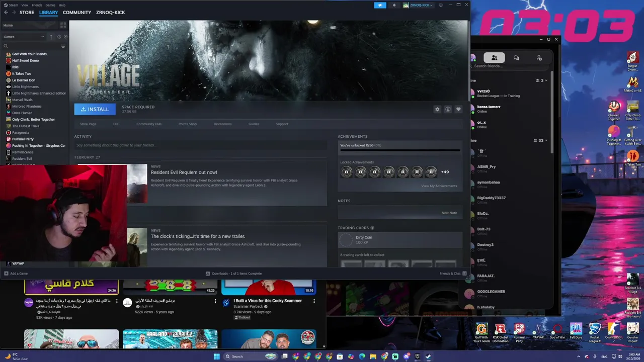
Task: Click View My Achievements link
Action: 439,186
